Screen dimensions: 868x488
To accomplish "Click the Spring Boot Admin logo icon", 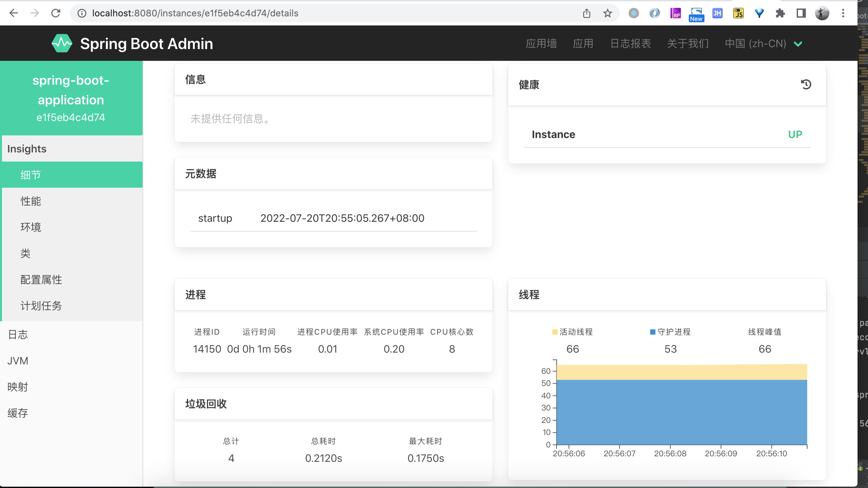I will 62,44.
